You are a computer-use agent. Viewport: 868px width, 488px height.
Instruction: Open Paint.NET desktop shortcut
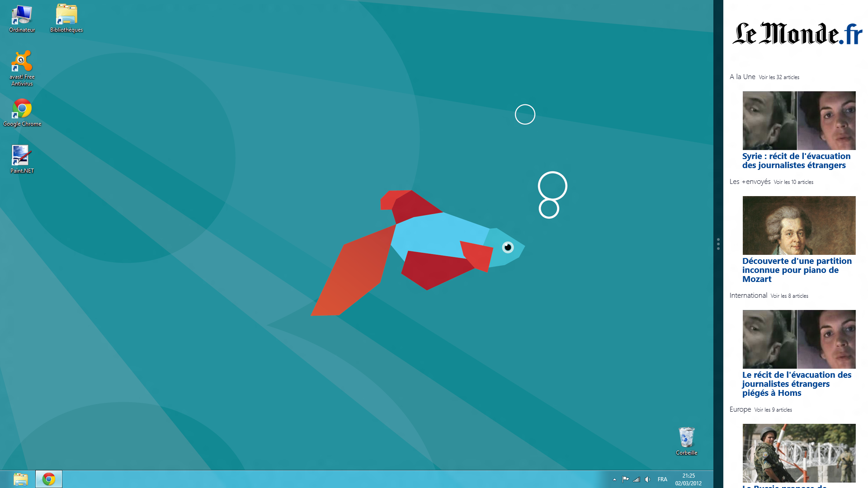pyautogui.click(x=22, y=160)
